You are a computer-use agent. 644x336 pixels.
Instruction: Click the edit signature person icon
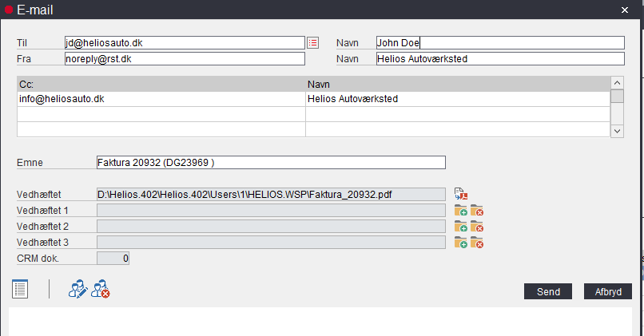click(78, 289)
